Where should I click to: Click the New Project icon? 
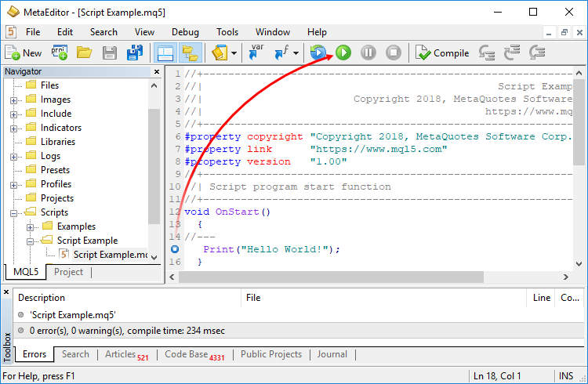[60, 53]
